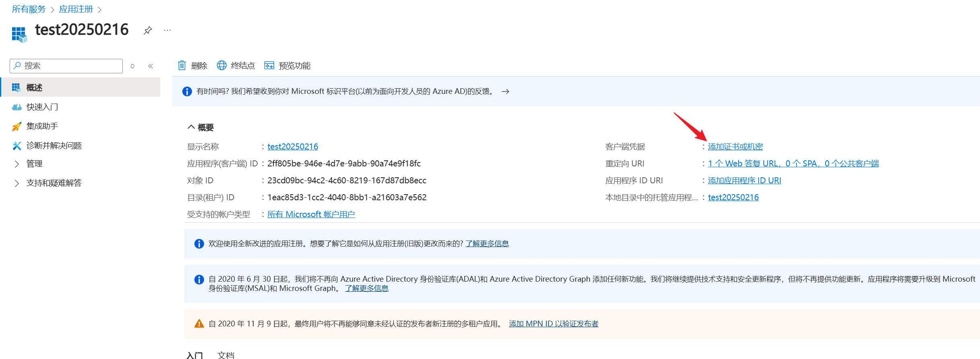The width and height of the screenshot is (980, 359).
Task: Open the redirect URI link with 1 个 Web 答复 URL
Action: (793, 164)
